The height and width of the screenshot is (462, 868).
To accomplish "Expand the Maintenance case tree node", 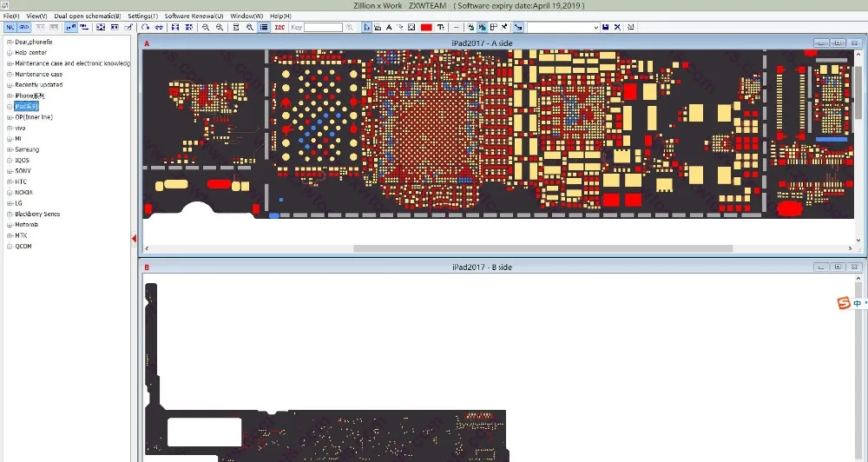I will 10,74.
